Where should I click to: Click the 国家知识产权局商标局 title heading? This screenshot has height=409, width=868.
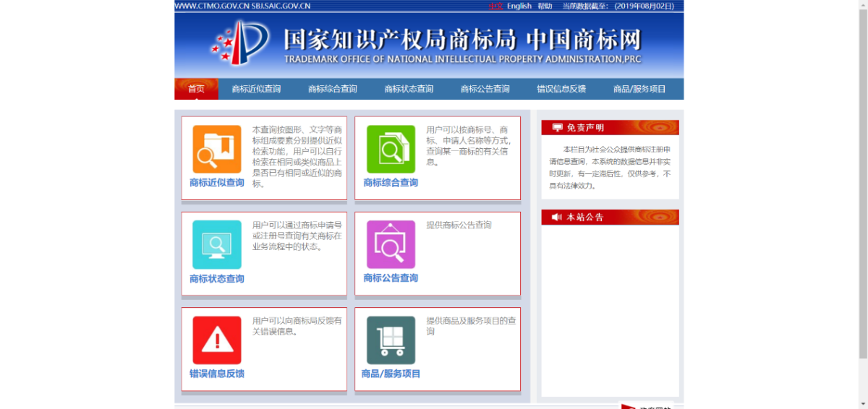399,39
